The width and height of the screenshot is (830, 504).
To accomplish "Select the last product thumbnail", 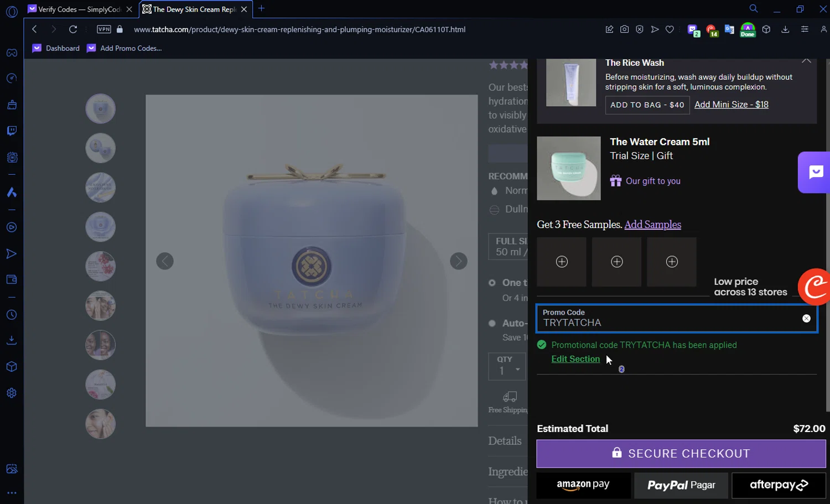I will tap(101, 424).
